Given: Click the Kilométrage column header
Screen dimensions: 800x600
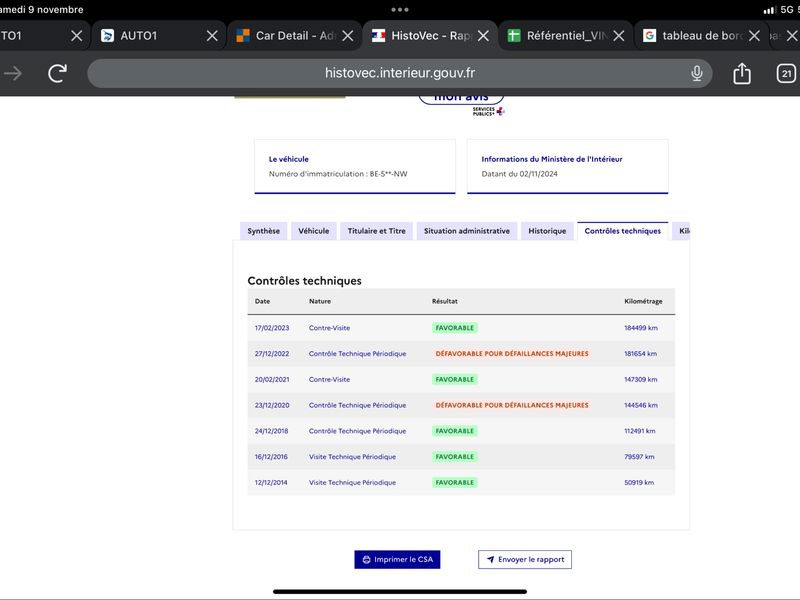Looking at the screenshot, I should pyautogui.click(x=643, y=302).
